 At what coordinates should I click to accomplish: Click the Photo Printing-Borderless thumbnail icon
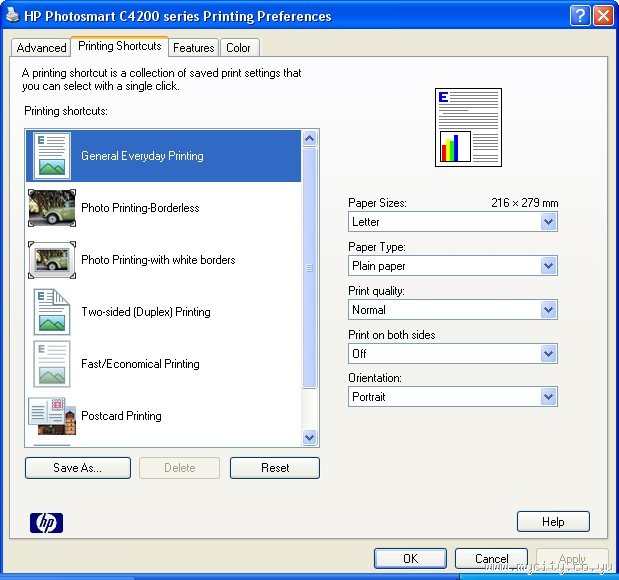pyautogui.click(x=52, y=208)
